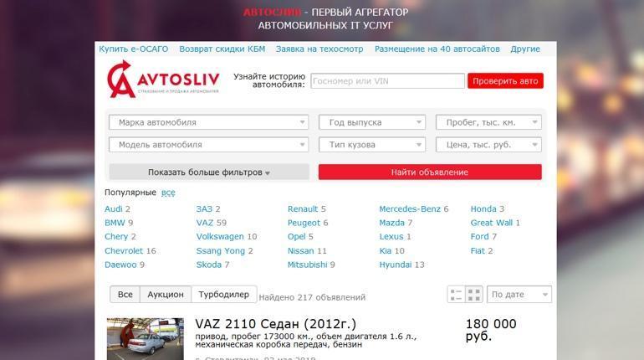Switch to grid view icon
The image size is (644, 360).
[x=474, y=294]
